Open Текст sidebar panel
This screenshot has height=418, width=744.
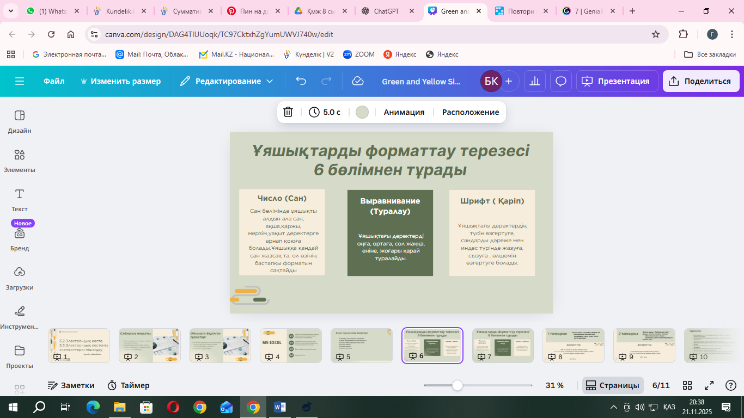(x=19, y=200)
